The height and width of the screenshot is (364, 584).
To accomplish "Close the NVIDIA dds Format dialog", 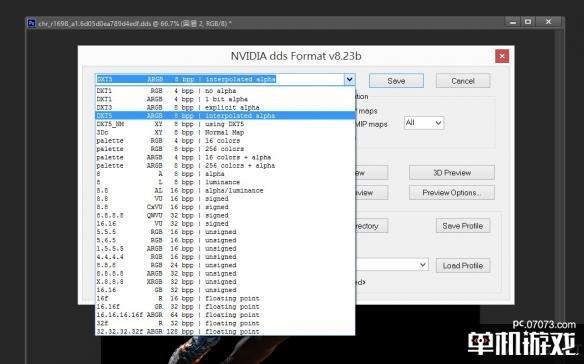I will (502, 56).
